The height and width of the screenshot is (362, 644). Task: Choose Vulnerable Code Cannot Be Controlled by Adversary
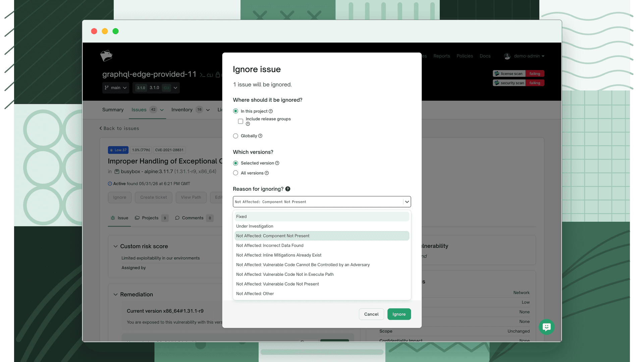click(322, 265)
